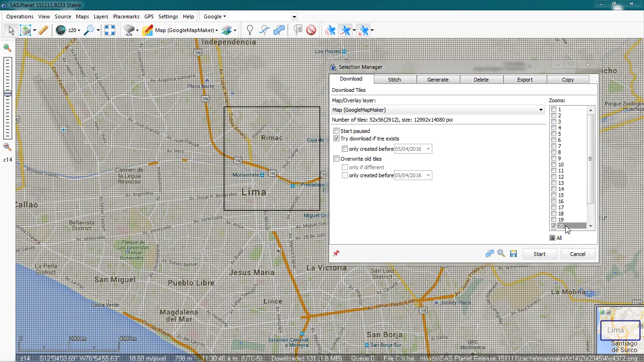Viewport: 644px width, 362px height.
Task: Click the Zooms list scrollbar thumb
Action: click(590, 159)
